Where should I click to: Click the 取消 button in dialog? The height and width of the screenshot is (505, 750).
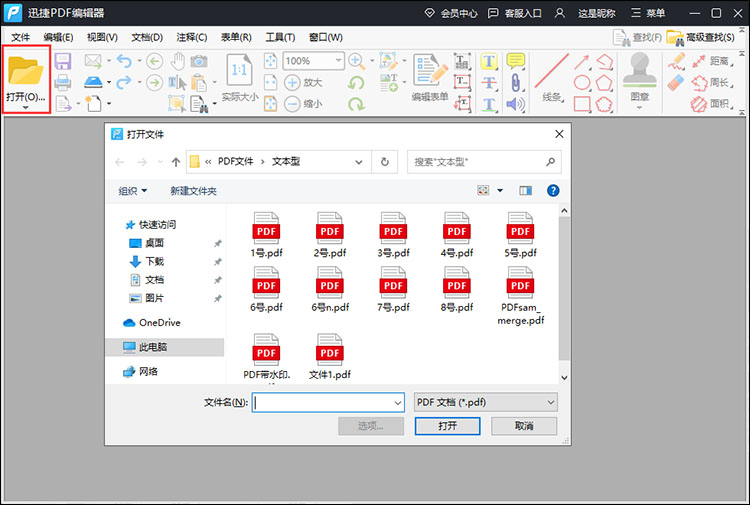[524, 426]
